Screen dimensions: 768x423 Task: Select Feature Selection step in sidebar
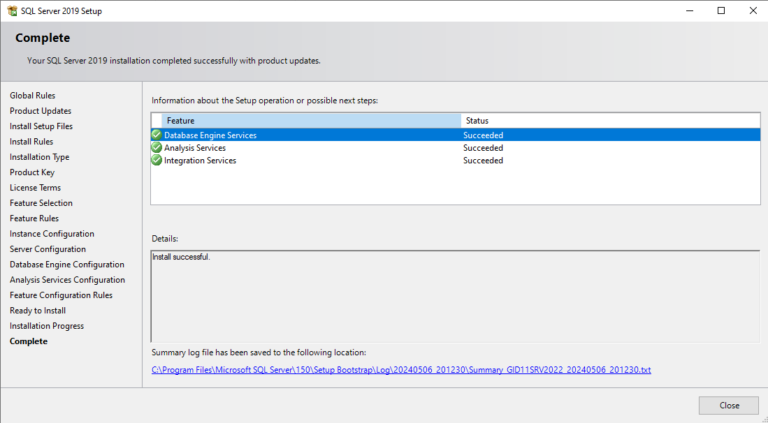click(41, 203)
